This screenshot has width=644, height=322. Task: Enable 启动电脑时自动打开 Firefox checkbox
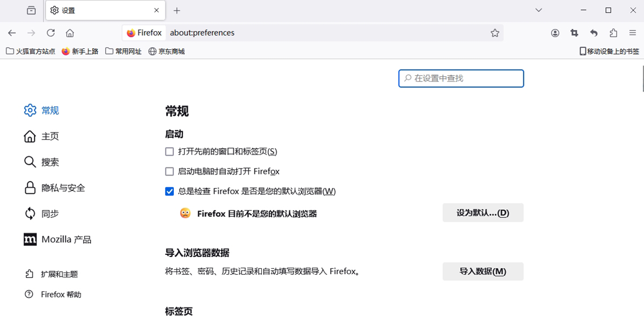[x=170, y=172]
